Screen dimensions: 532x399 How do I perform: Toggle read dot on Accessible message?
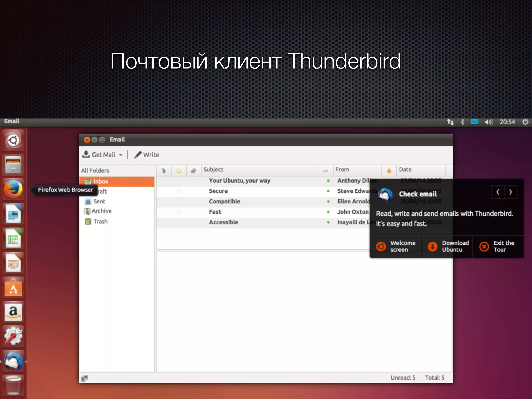click(x=328, y=222)
